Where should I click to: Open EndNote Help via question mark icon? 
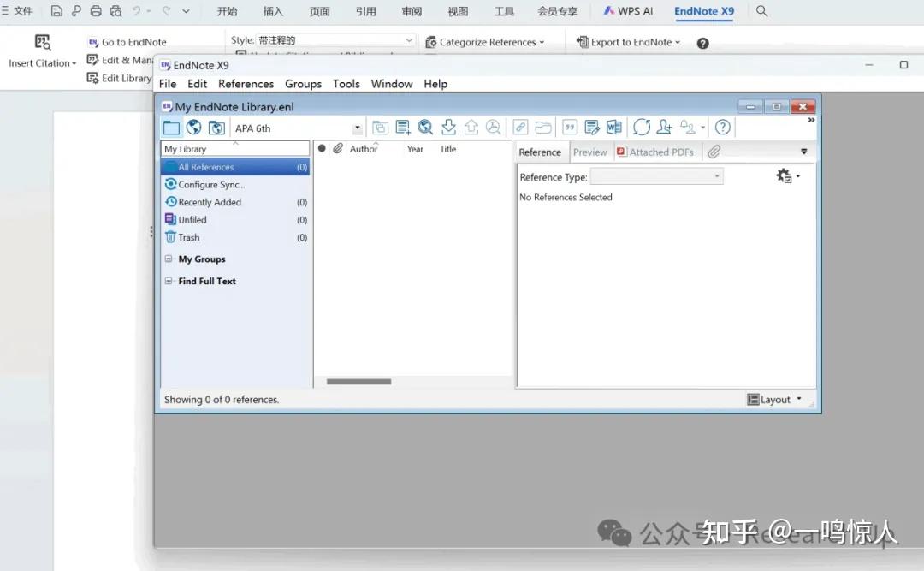(x=722, y=127)
